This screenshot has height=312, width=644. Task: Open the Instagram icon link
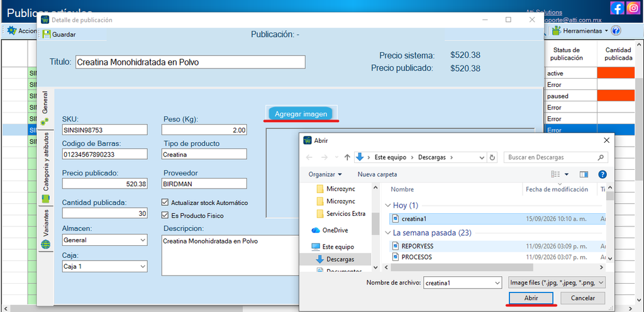click(633, 8)
